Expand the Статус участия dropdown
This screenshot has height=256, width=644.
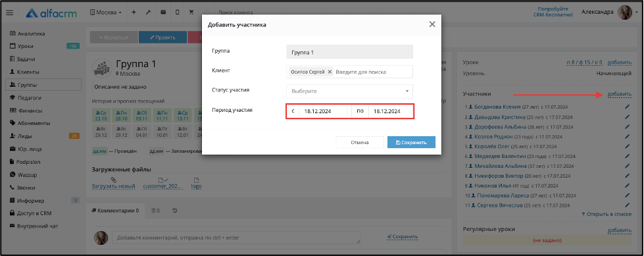[349, 91]
